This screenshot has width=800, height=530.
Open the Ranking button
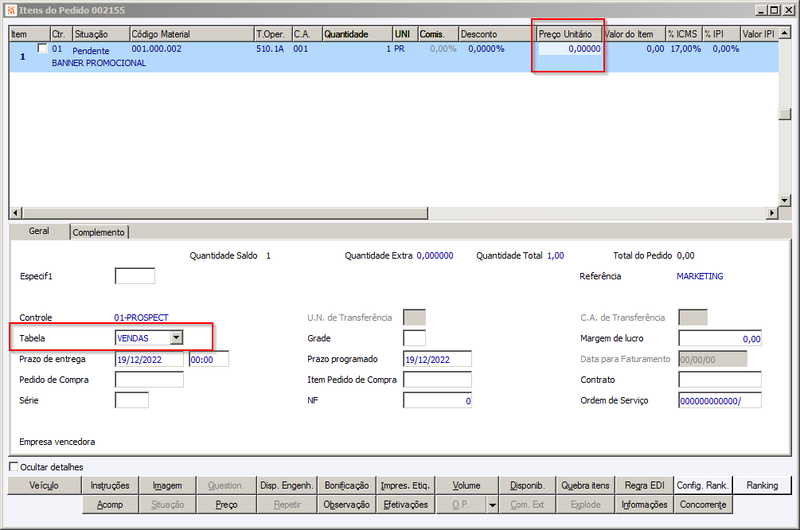(x=762, y=486)
